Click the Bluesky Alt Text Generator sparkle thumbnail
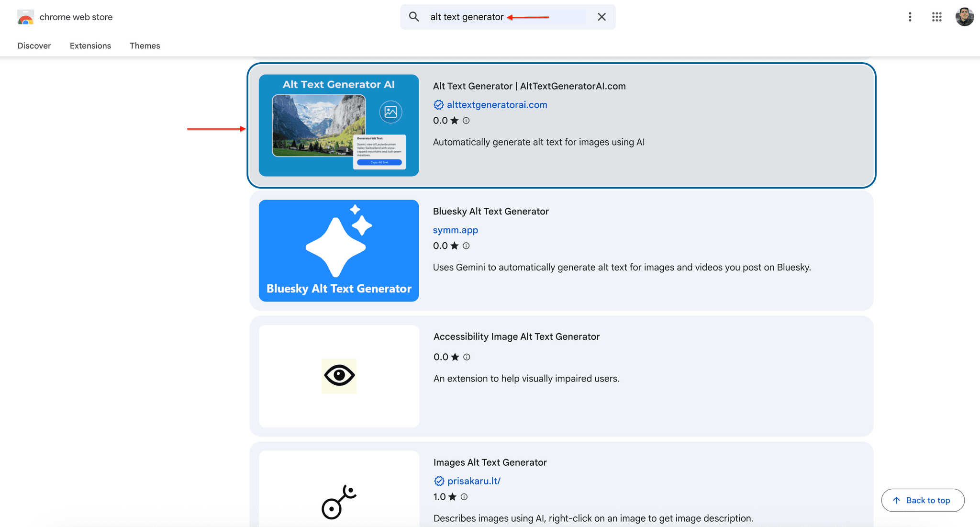Screen dimensions: 980x527 tap(338, 250)
